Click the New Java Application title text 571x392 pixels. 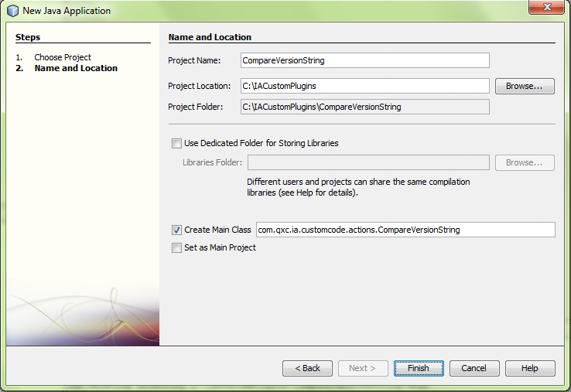pos(67,11)
